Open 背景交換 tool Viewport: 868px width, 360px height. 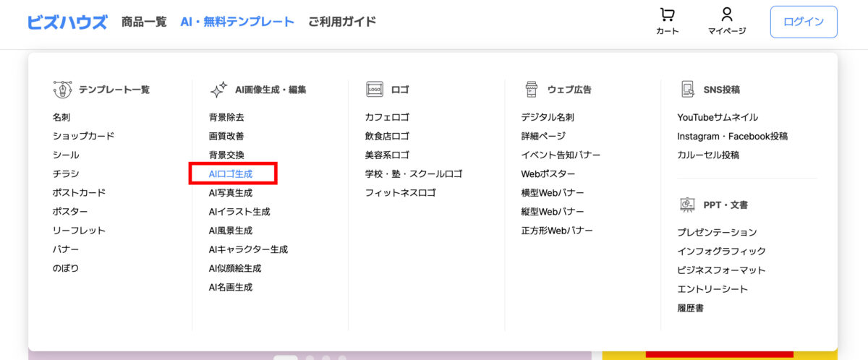[226, 155]
